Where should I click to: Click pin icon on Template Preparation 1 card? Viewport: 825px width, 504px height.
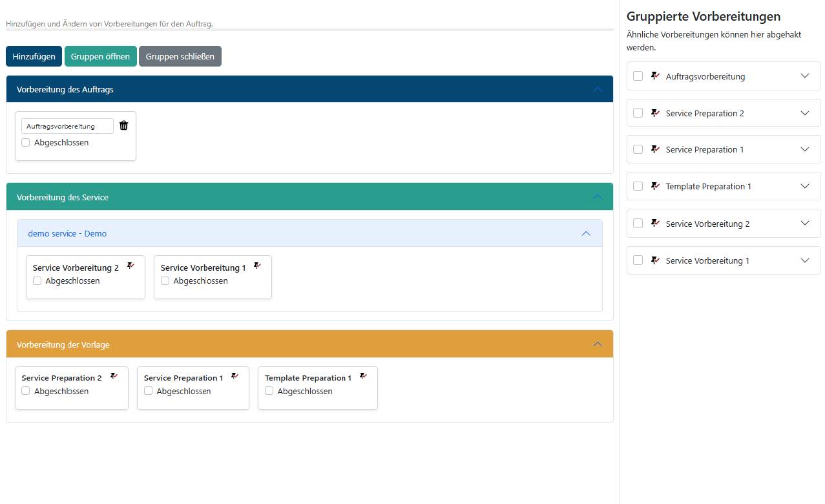[363, 376]
